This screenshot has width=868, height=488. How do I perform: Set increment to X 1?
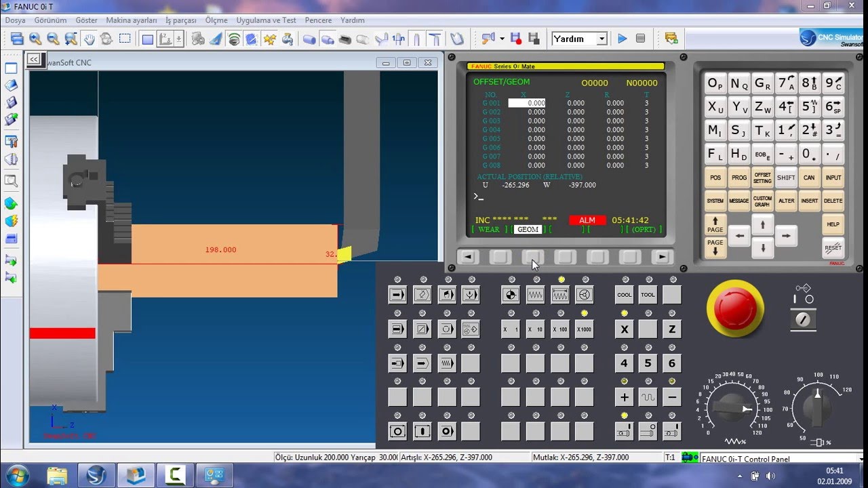point(511,329)
